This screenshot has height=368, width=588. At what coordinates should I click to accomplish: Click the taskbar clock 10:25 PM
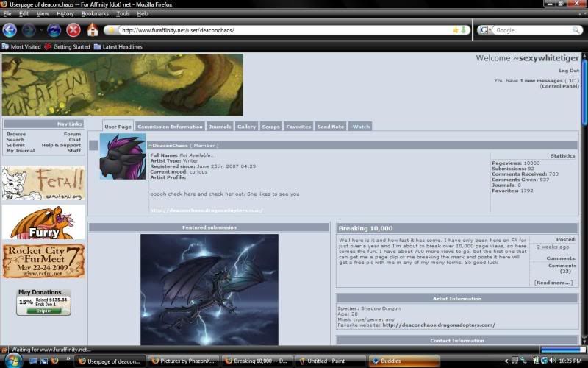click(x=570, y=361)
